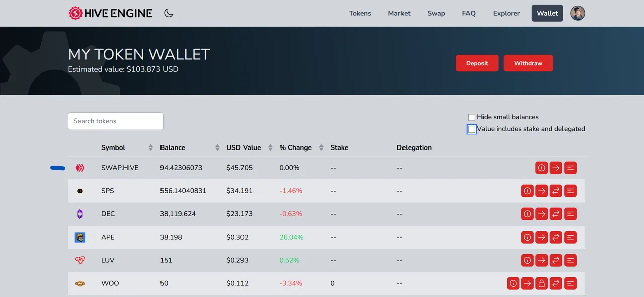Open DEC history list icon
The image size is (644, 297).
point(570,214)
